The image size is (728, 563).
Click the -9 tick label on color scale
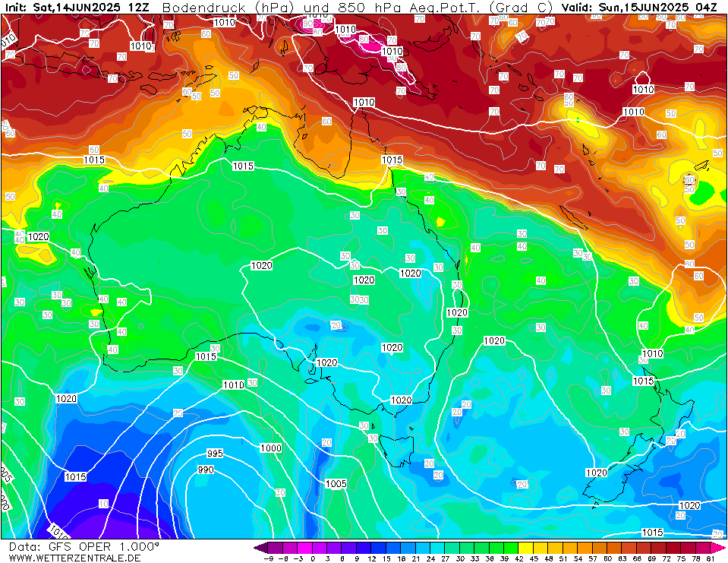[269, 558]
